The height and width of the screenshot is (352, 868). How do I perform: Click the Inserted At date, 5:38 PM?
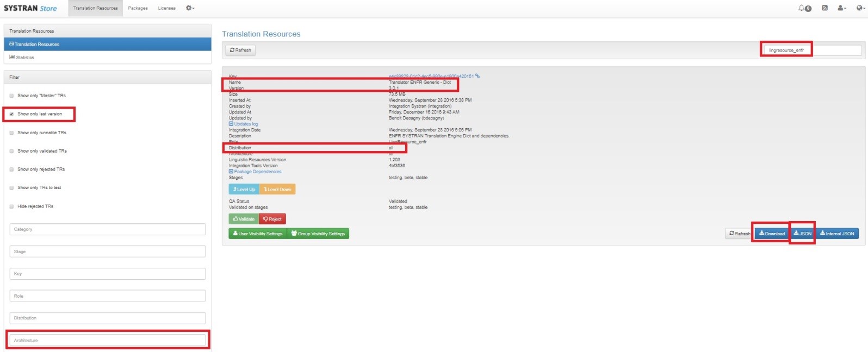430,100
